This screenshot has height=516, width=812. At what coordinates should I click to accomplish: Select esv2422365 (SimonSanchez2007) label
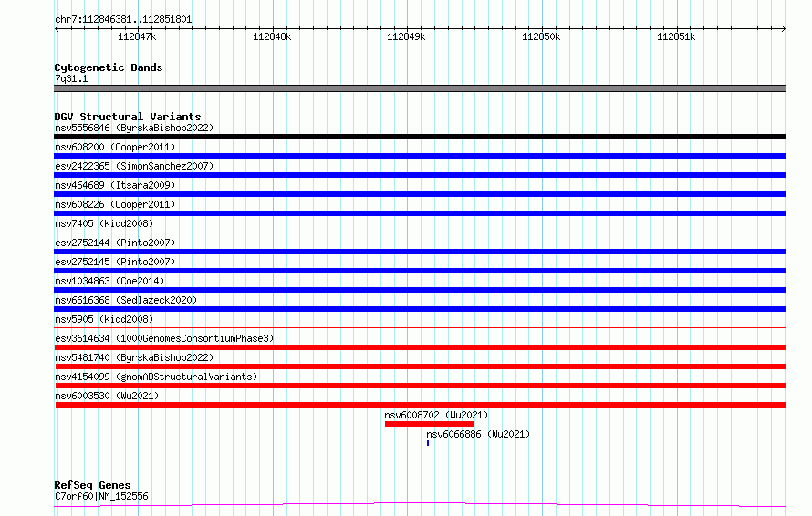134,166
